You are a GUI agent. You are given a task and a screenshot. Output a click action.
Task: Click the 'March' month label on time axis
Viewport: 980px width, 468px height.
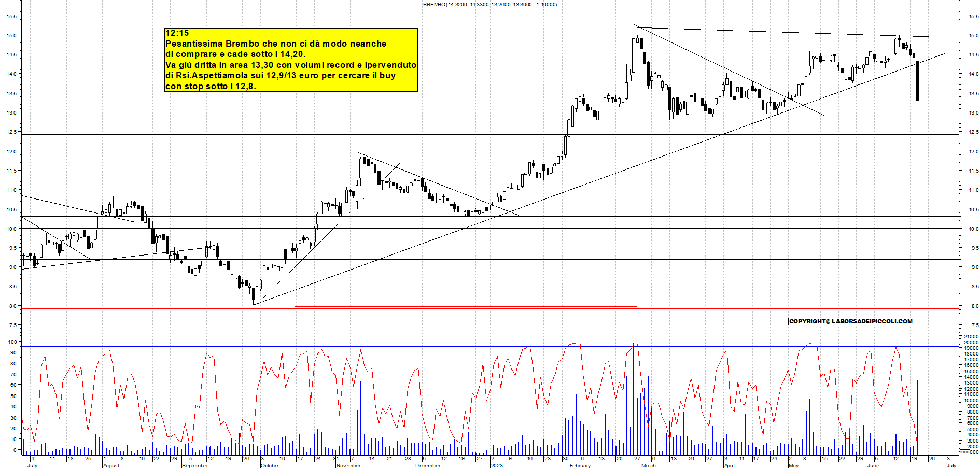(649, 465)
